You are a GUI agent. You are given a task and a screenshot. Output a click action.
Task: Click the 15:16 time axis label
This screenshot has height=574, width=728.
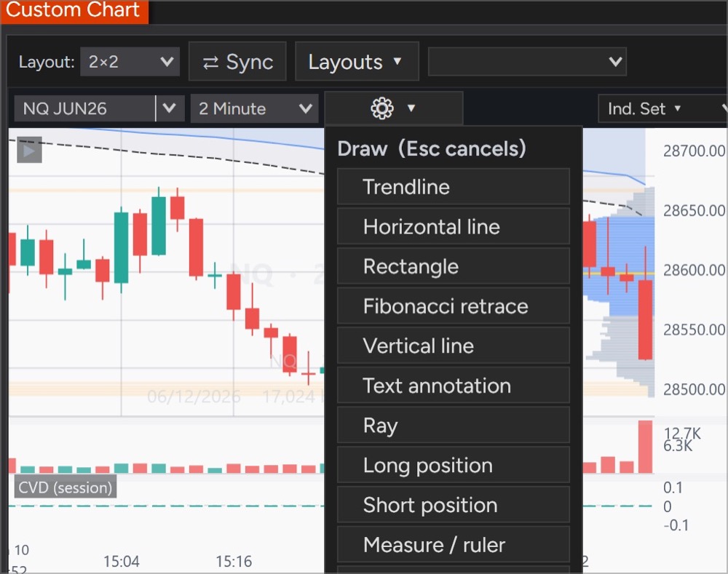(234, 562)
